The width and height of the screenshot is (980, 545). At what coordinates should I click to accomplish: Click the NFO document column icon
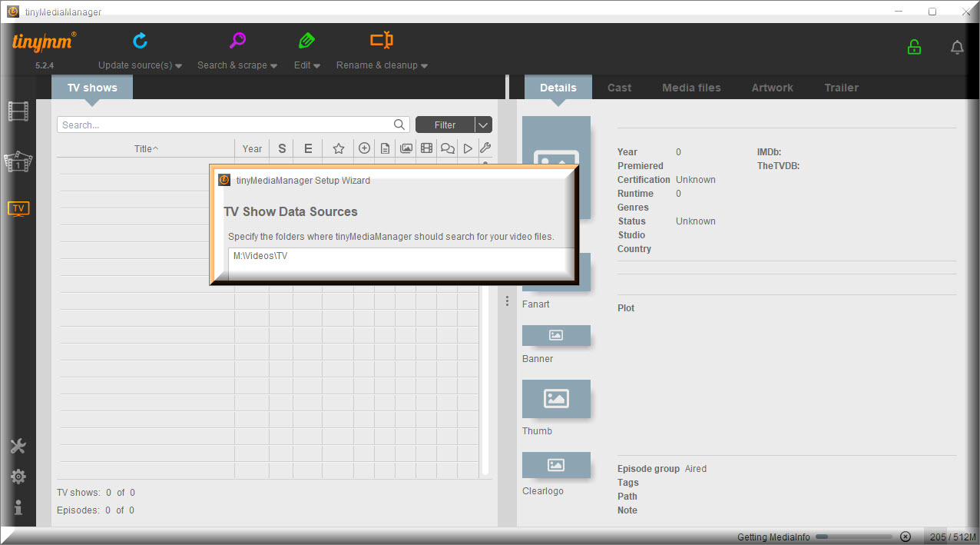pyautogui.click(x=386, y=149)
